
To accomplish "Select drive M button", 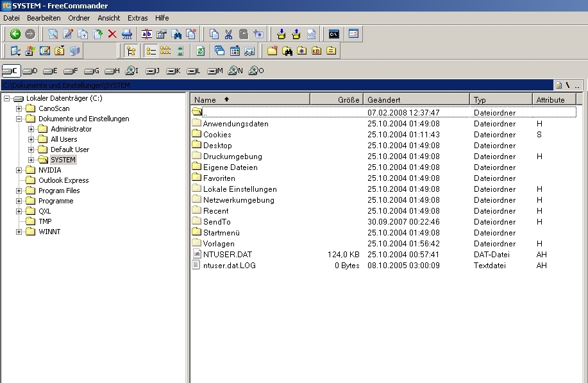I will coord(215,71).
